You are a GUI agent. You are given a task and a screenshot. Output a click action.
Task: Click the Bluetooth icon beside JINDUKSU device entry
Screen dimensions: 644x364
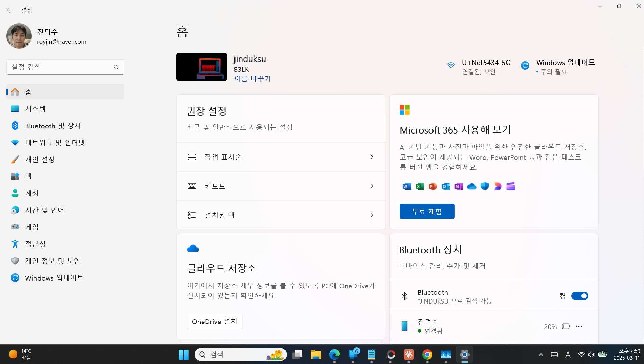(405, 296)
